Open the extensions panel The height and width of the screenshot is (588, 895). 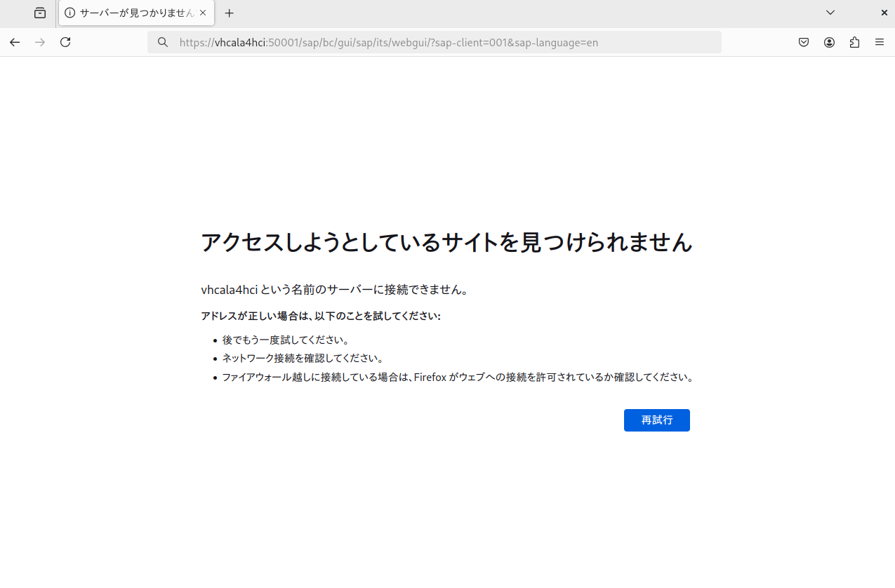[x=854, y=42]
